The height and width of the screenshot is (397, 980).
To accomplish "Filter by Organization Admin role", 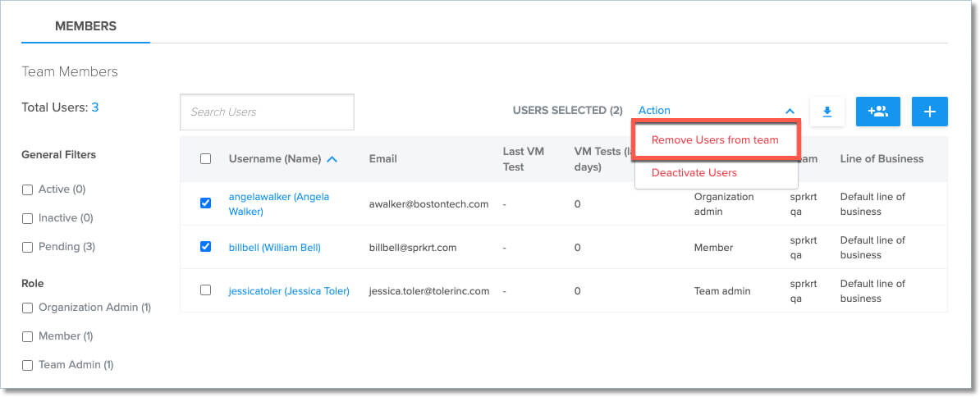I will click(x=27, y=308).
